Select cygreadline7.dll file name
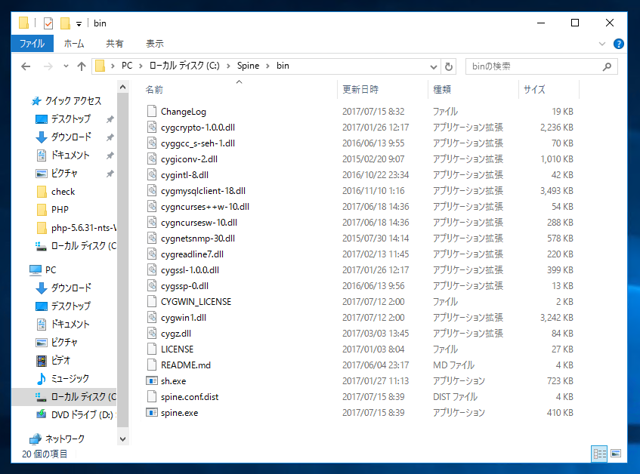 [192, 254]
